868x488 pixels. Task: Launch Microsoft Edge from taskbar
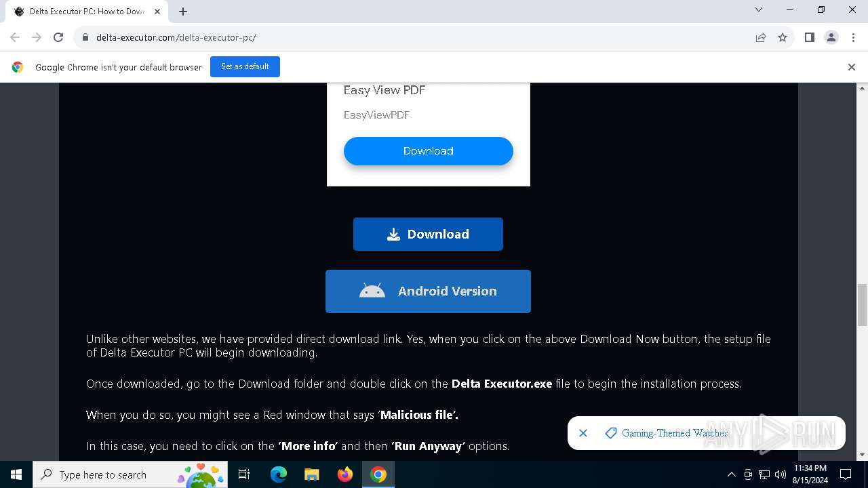click(x=279, y=474)
